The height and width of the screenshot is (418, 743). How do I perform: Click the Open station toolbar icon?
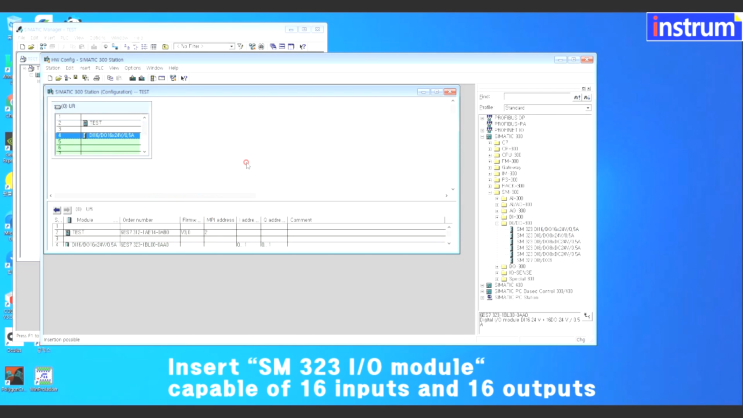point(58,78)
